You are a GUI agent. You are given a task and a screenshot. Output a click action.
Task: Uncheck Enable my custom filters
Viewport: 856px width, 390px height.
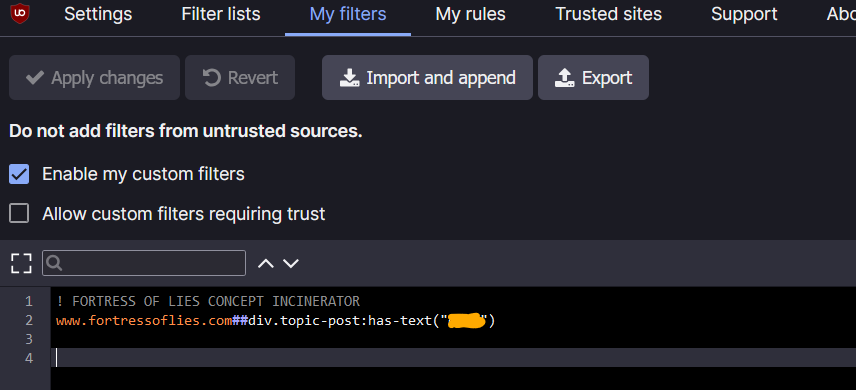(x=19, y=174)
